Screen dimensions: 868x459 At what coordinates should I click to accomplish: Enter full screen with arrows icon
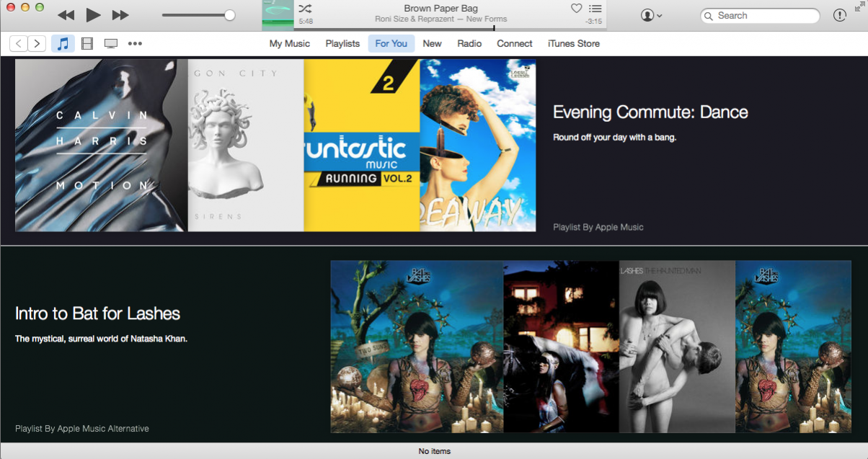coord(859,6)
